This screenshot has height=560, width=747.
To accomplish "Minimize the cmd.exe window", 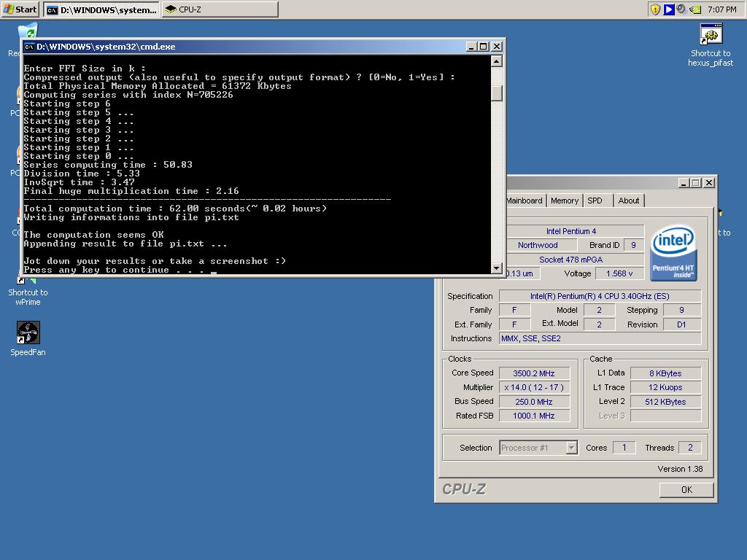I will point(471,47).
